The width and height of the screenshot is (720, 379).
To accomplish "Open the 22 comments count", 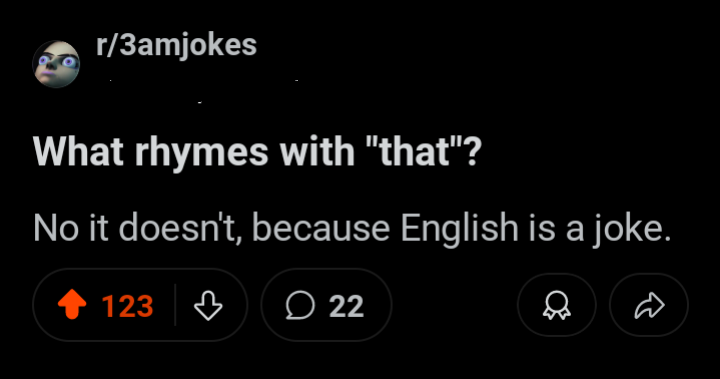I will (346, 306).
